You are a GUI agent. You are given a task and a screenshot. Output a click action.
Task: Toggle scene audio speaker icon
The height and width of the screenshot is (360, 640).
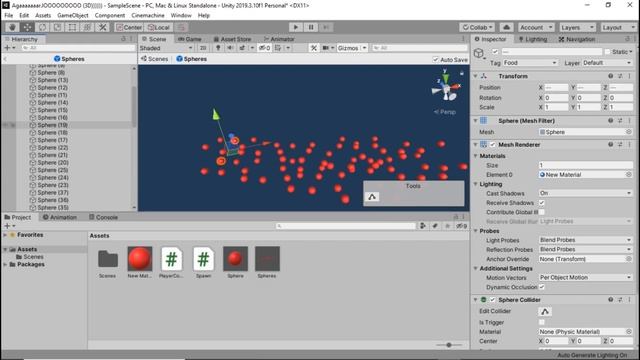[230, 48]
